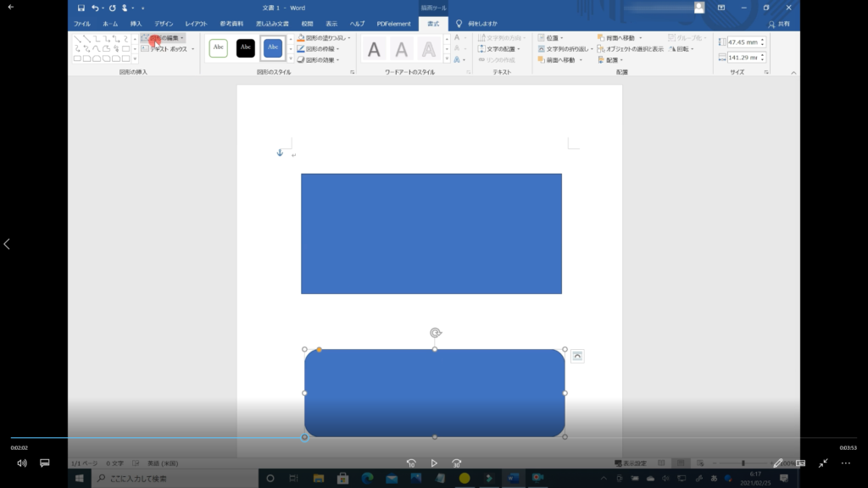Click the undo arrow in quick access toolbar

(x=95, y=8)
